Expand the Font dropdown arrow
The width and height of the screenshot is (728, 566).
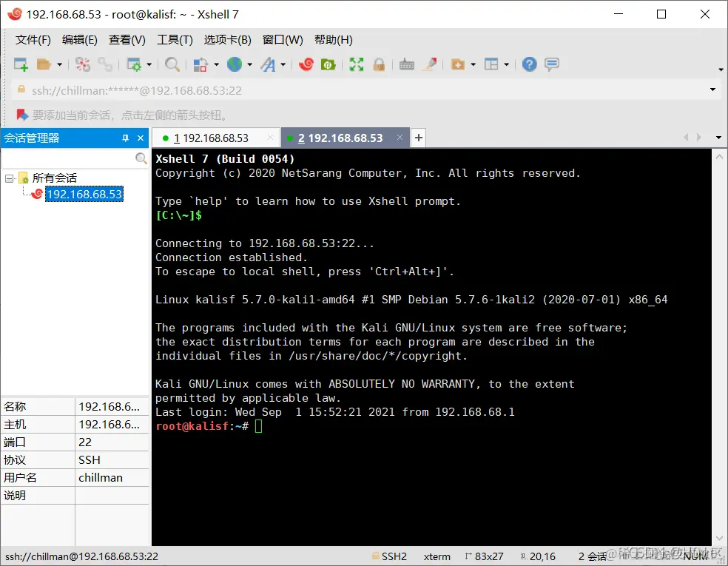283,64
